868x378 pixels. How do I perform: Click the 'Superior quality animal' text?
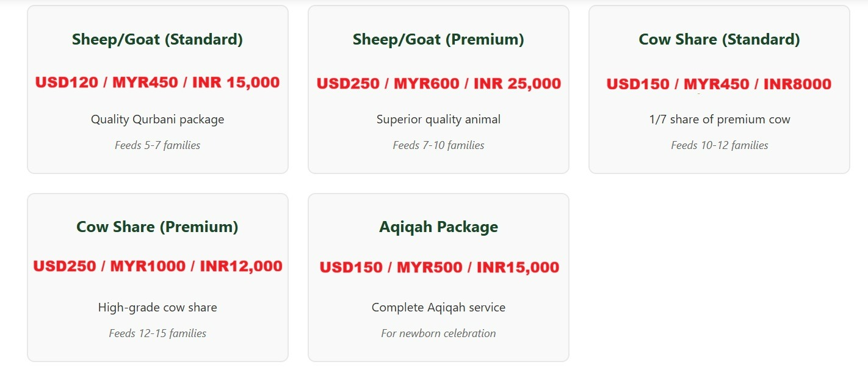coord(438,120)
